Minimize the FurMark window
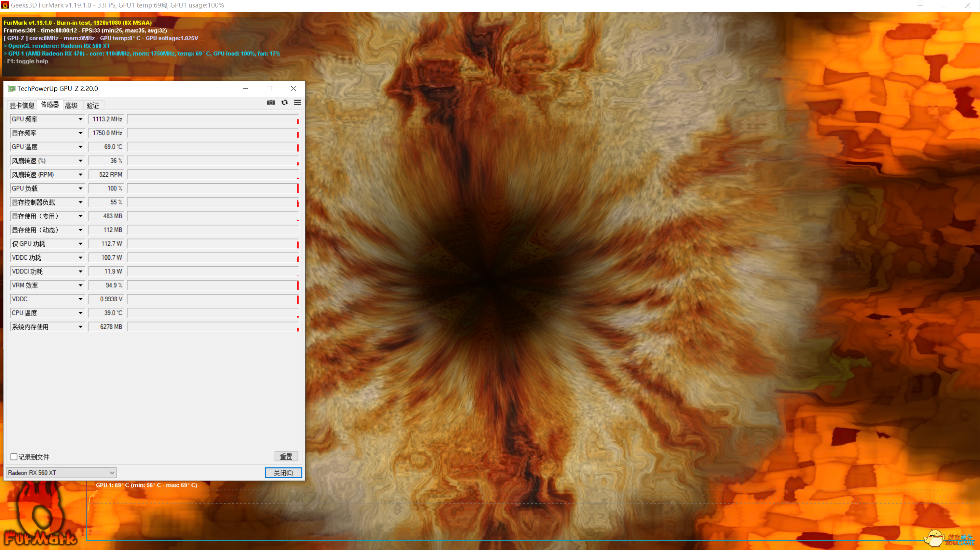 [x=920, y=5]
